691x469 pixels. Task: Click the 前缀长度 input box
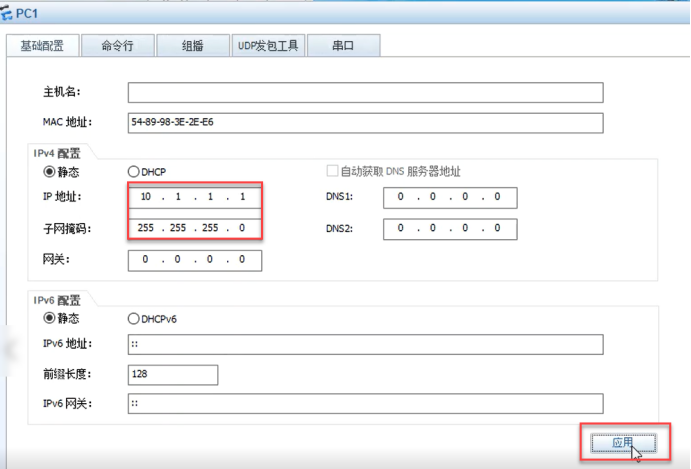(173, 374)
